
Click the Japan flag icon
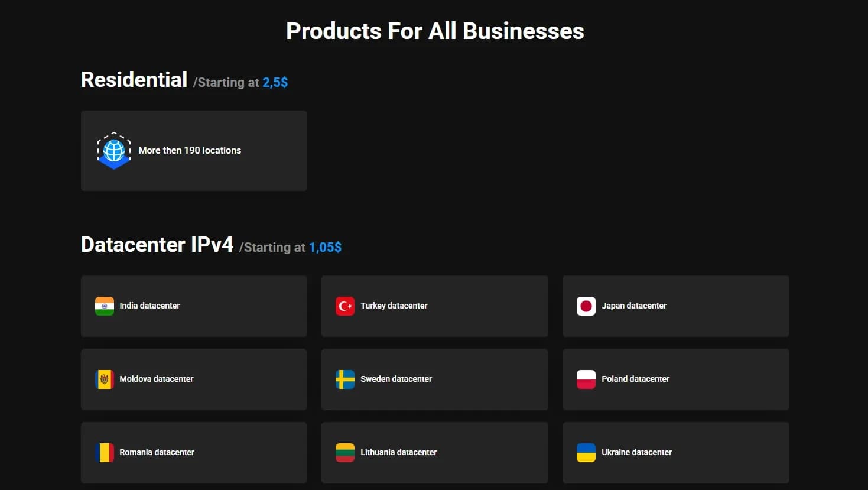point(586,306)
